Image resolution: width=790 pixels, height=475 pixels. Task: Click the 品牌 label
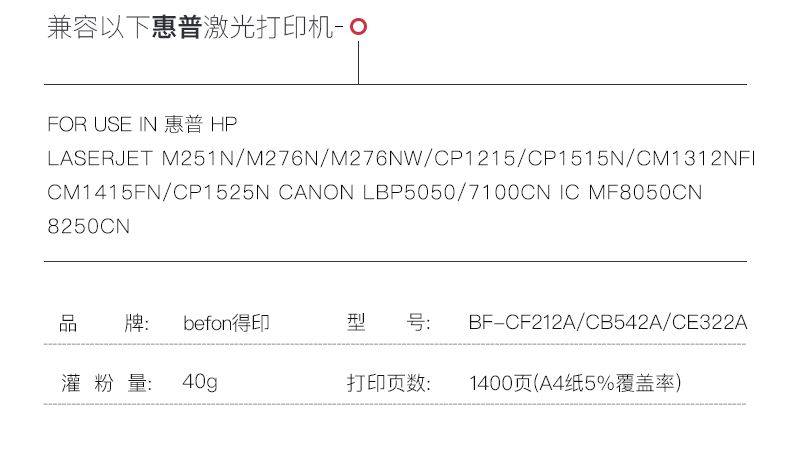click(x=104, y=323)
